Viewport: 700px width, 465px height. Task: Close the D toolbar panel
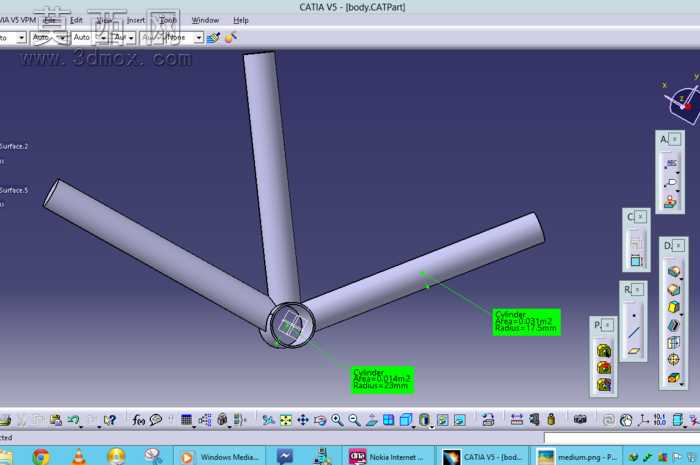click(679, 245)
